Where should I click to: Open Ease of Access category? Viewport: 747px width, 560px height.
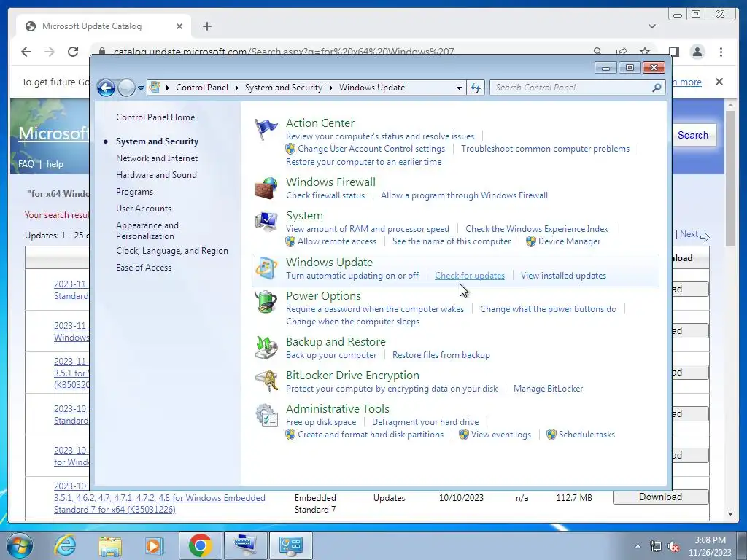coord(144,267)
